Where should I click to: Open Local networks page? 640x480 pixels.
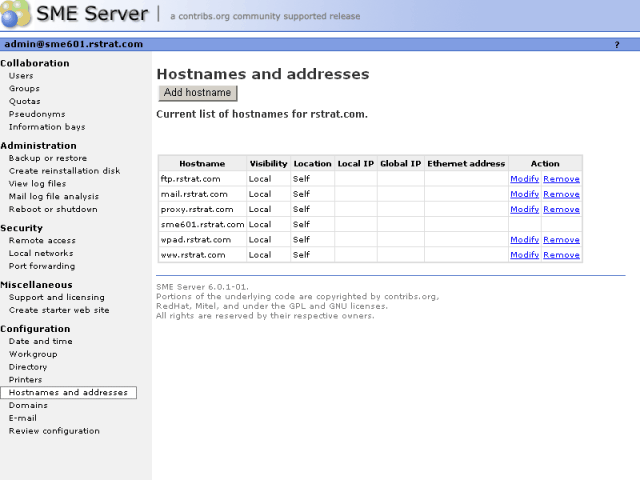click(x=41, y=253)
